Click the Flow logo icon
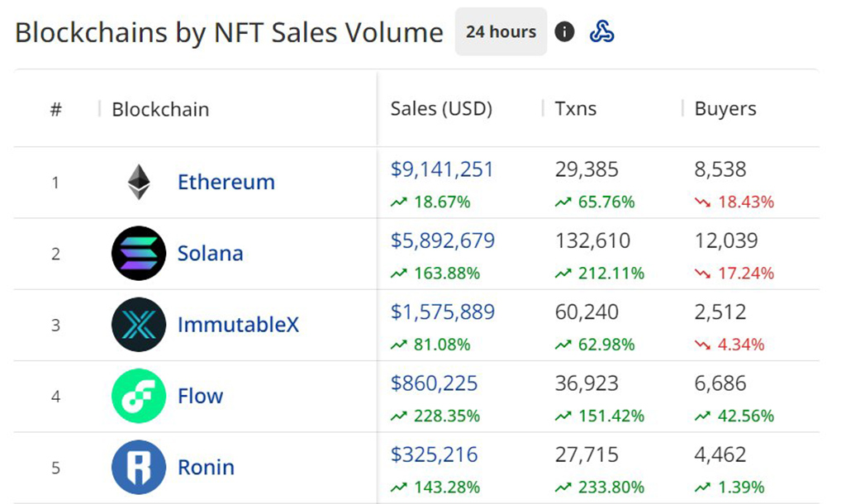This screenshot has width=846, height=504. click(x=139, y=396)
